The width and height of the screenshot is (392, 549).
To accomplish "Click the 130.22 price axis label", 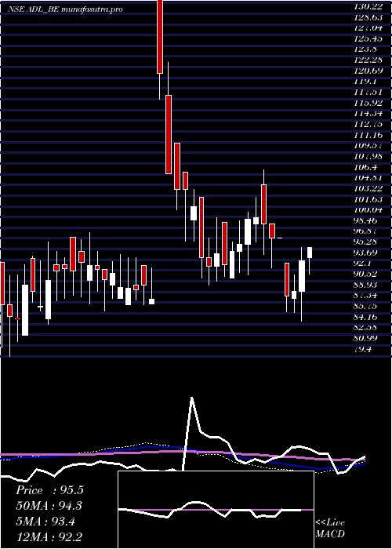I will click(x=370, y=6).
